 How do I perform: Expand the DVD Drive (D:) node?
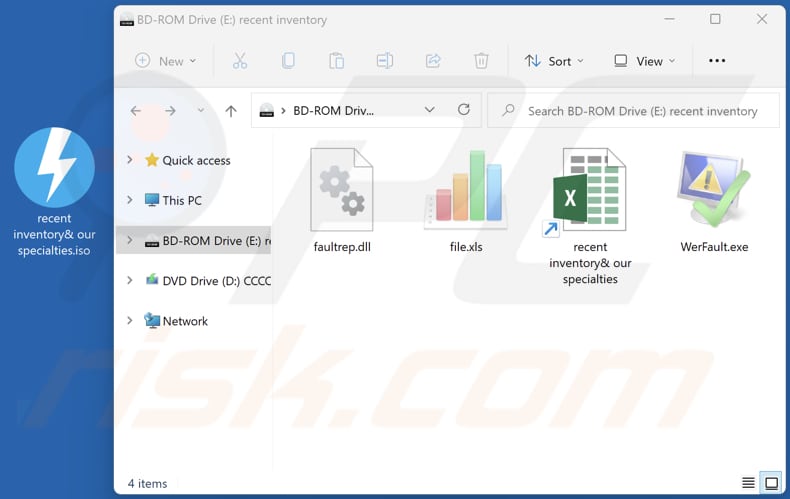click(x=130, y=280)
